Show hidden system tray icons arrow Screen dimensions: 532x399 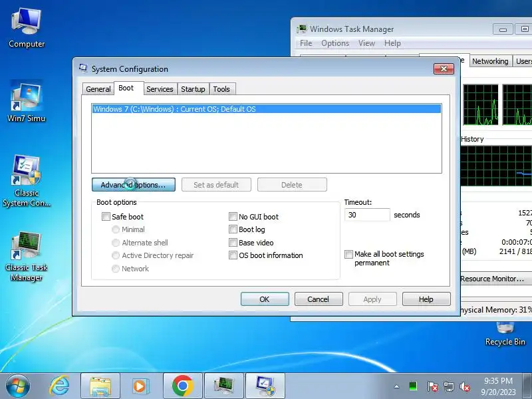click(396, 386)
